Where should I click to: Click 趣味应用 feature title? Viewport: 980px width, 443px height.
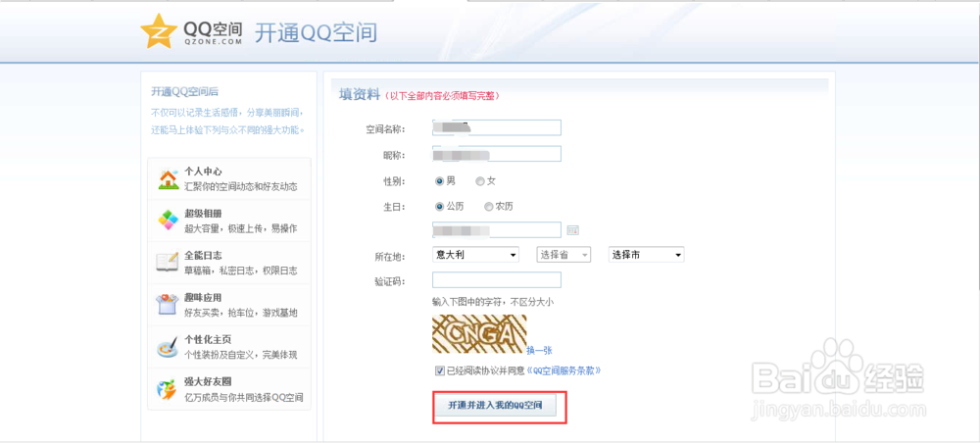203,297
